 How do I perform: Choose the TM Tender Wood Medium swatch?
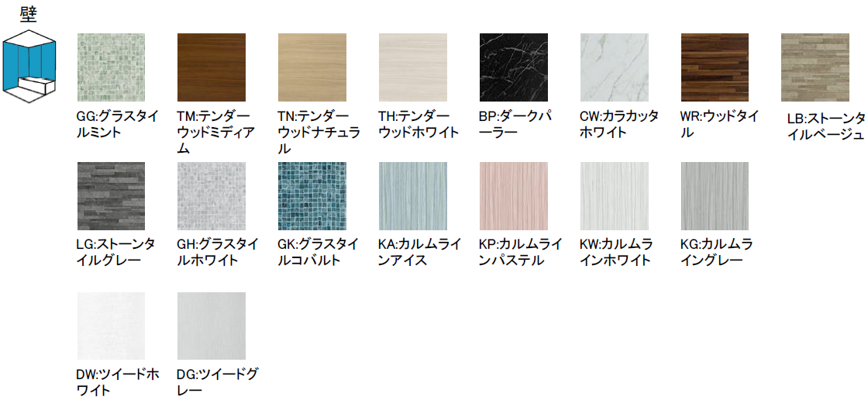pyautogui.click(x=212, y=67)
